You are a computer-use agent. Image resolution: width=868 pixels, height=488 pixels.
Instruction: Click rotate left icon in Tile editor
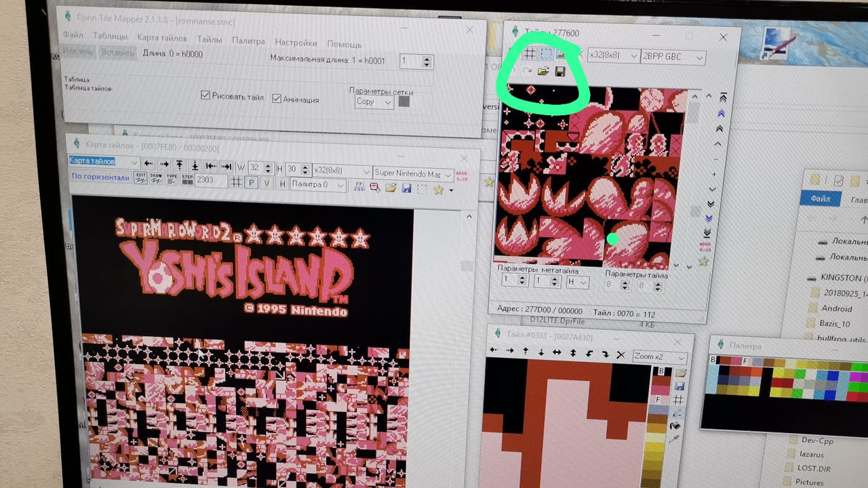tap(589, 354)
